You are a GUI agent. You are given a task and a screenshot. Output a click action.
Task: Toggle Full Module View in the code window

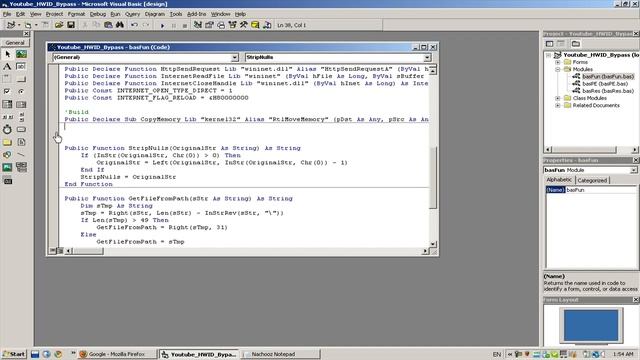[x=60, y=251]
